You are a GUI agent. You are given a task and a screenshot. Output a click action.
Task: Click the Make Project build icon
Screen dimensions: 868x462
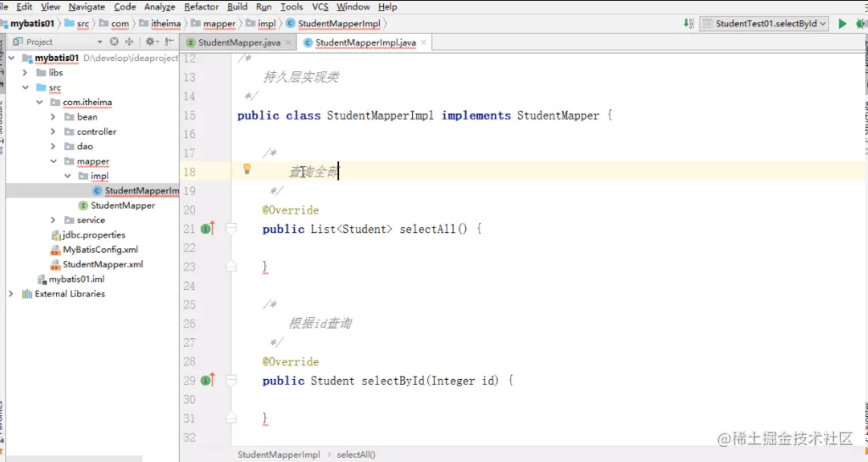(x=688, y=23)
